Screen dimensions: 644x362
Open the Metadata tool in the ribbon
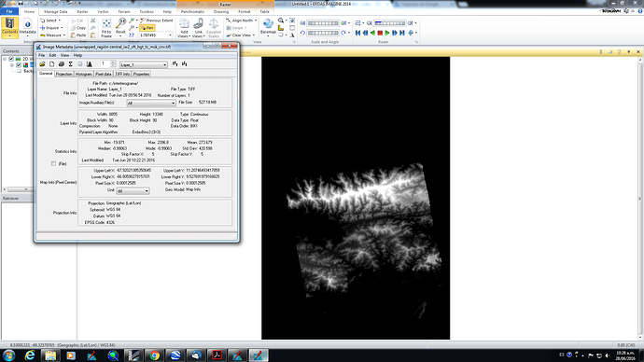pos(27,27)
